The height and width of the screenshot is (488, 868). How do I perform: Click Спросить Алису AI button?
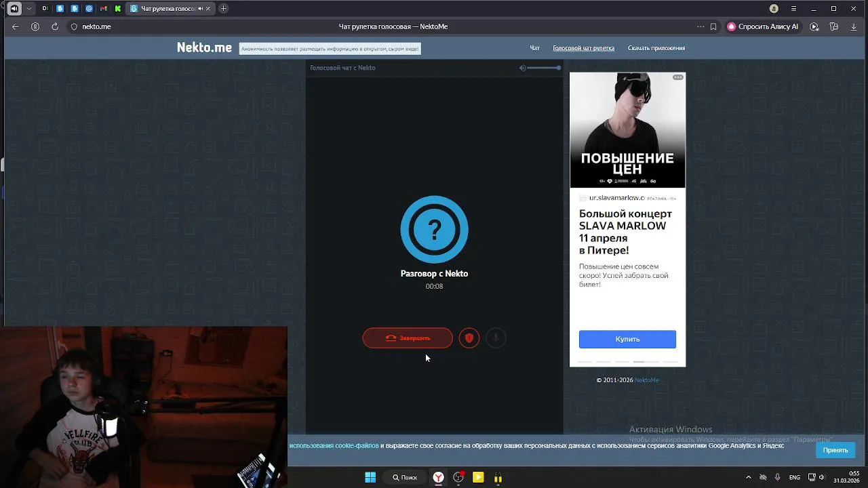[763, 26]
